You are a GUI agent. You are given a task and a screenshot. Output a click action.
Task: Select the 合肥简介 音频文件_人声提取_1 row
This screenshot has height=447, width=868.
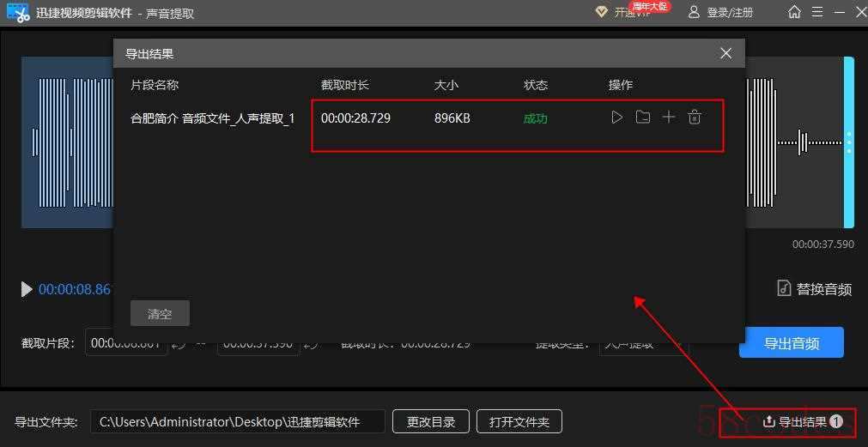[212, 118]
